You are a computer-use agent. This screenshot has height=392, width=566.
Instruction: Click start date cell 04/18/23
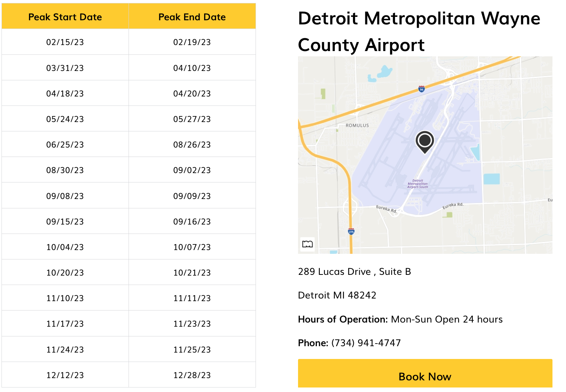click(65, 93)
